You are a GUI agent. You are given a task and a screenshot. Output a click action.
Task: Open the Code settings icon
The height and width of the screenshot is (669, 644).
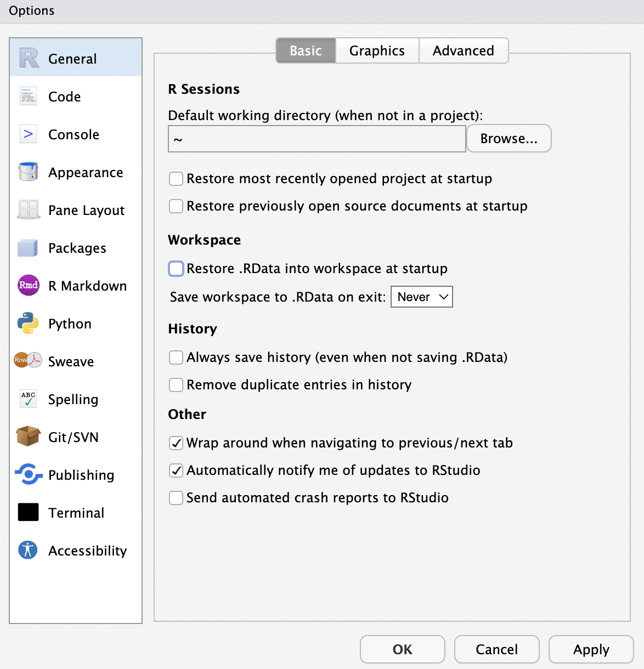click(x=29, y=97)
